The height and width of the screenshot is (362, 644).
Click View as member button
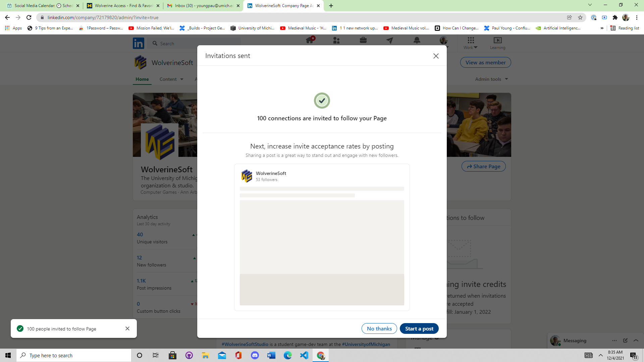pos(485,62)
